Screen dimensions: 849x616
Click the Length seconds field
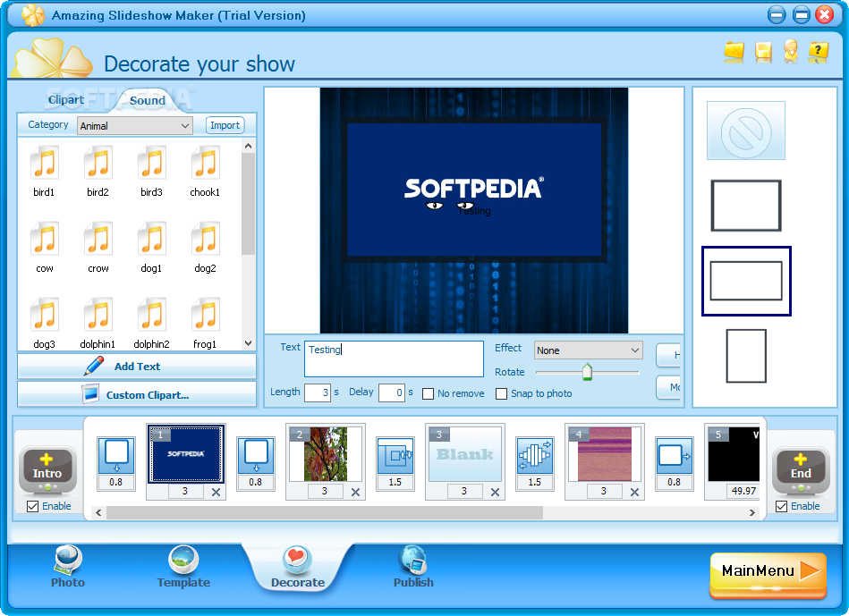click(x=318, y=392)
